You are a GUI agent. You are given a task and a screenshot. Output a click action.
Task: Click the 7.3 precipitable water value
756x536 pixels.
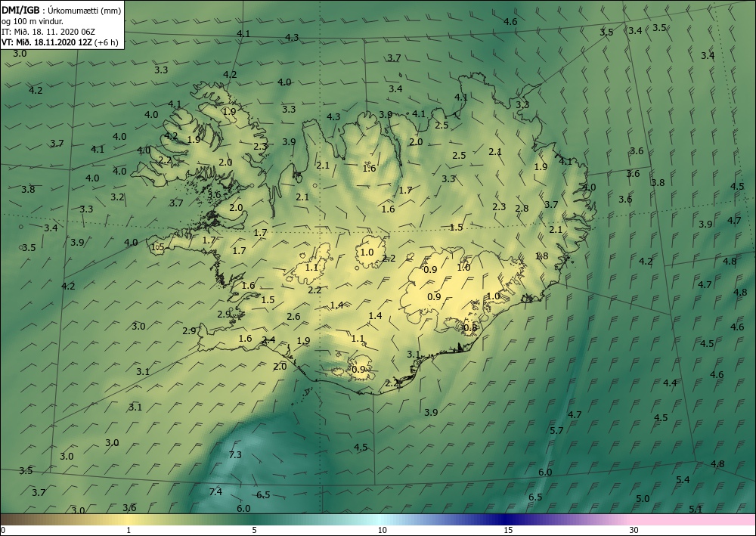tap(235, 454)
